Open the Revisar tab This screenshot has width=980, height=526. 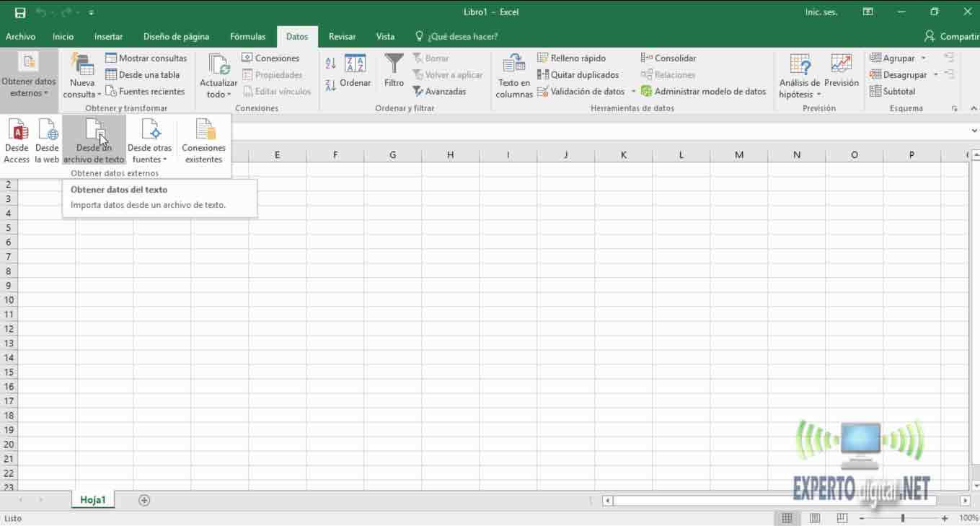(342, 36)
